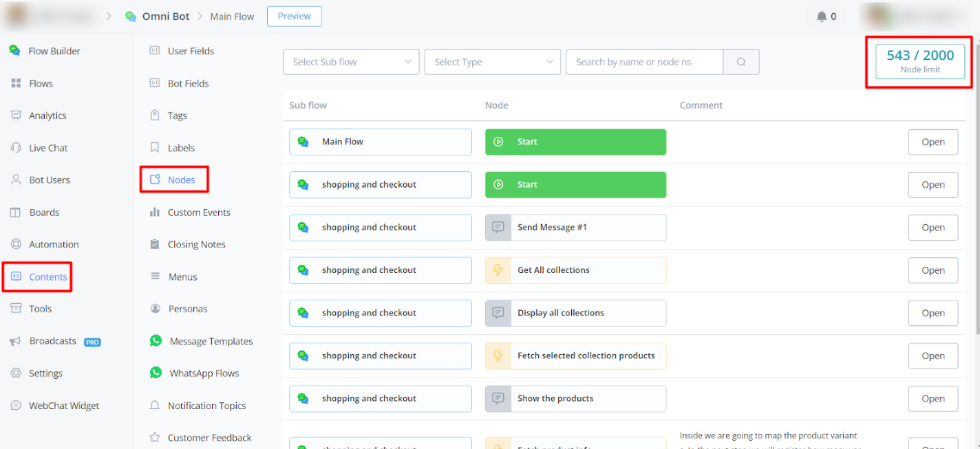Expand the Select Sub flow dropdown
Screen dimensions: 980x449
(351, 62)
